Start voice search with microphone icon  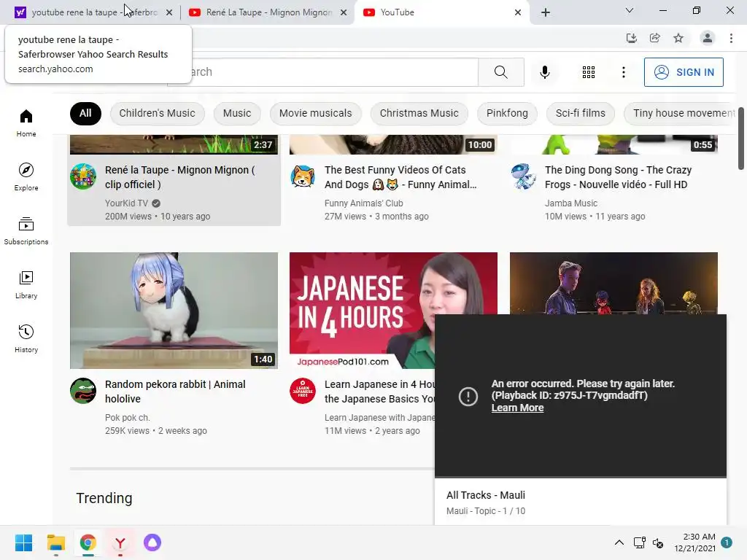coord(545,72)
